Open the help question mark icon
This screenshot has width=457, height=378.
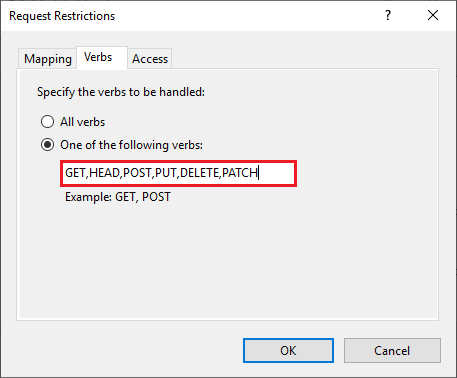(388, 15)
